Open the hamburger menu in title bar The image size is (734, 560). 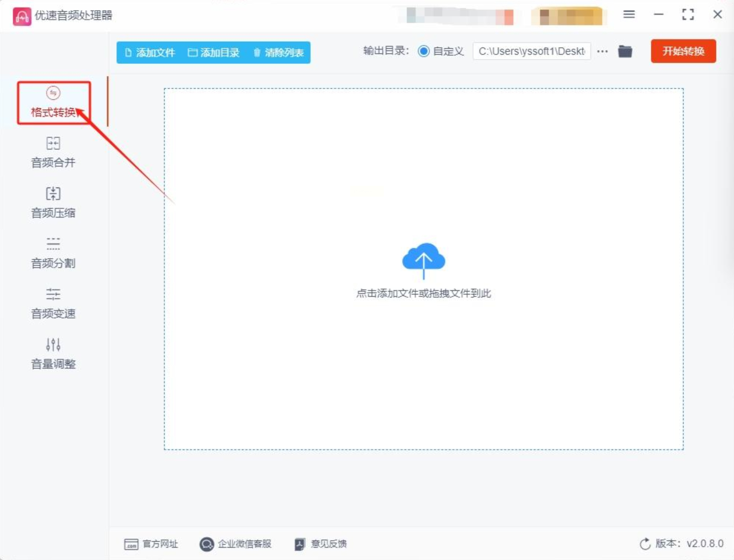point(629,15)
